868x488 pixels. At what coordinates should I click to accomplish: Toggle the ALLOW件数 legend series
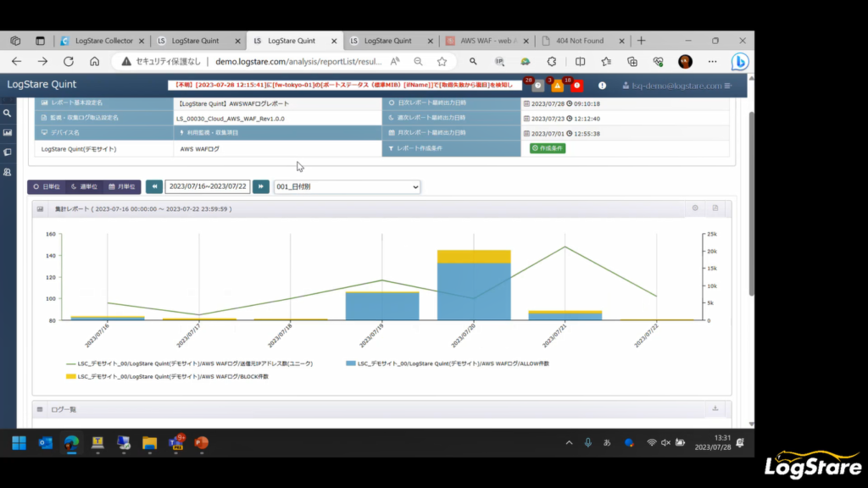[448, 363]
